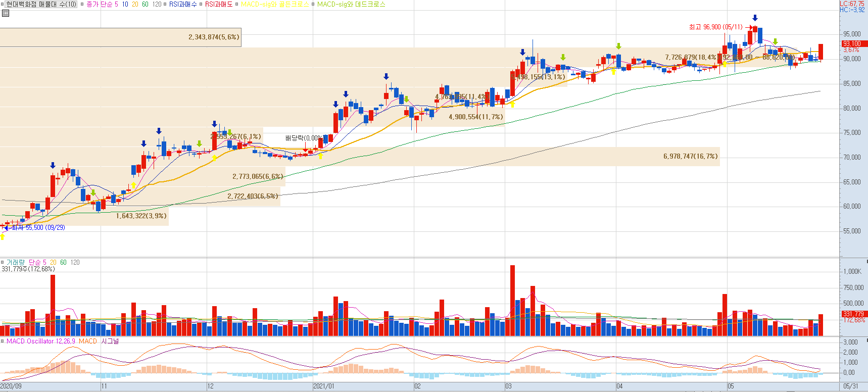Toggle the square marker before MACD Oscillator
868x392 pixels.
click(x=3, y=341)
